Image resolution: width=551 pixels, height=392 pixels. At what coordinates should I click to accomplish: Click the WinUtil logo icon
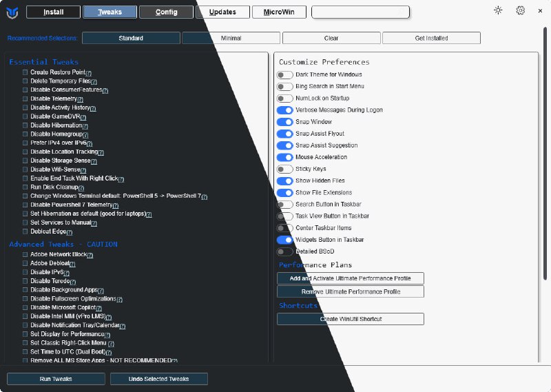(x=12, y=11)
